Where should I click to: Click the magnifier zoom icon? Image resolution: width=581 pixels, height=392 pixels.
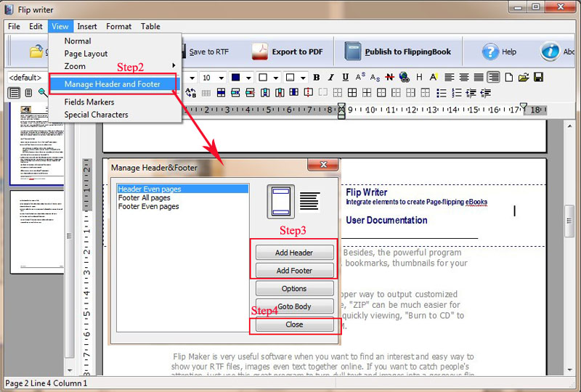tap(43, 93)
